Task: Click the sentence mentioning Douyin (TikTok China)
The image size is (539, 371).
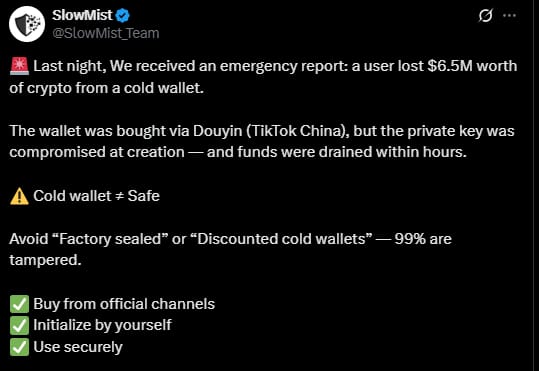Action: 262,141
